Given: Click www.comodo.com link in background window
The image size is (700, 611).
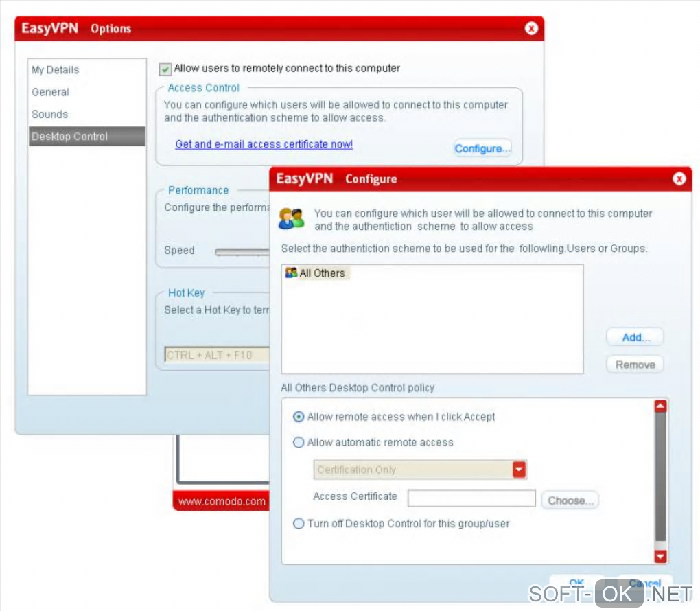Looking at the screenshot, I should pos(222,501).
